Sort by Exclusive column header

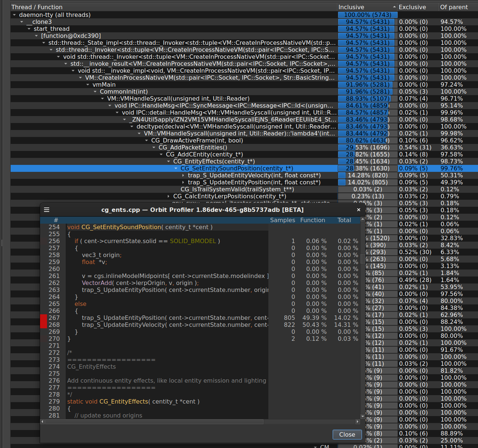coord(418,7)
